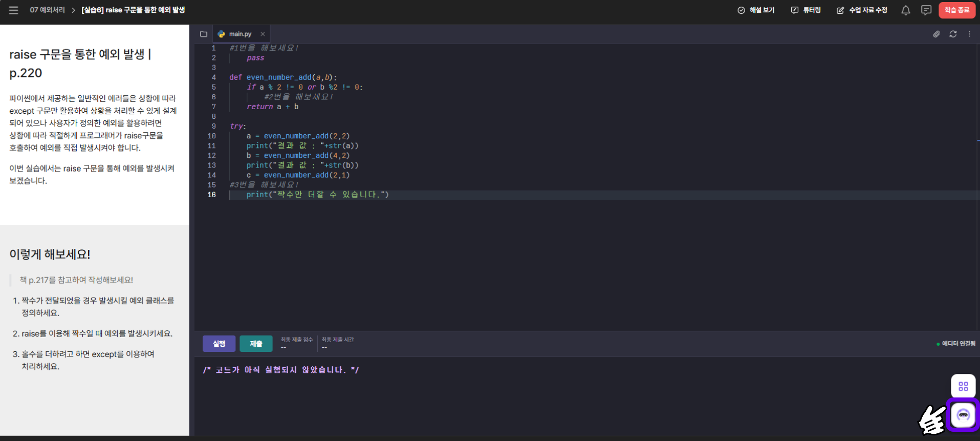
Task: Click the paperclip attachment icon
Action: (936, 34)
